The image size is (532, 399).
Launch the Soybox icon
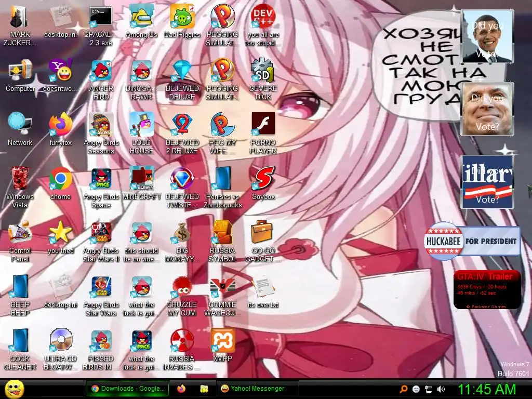263,183
